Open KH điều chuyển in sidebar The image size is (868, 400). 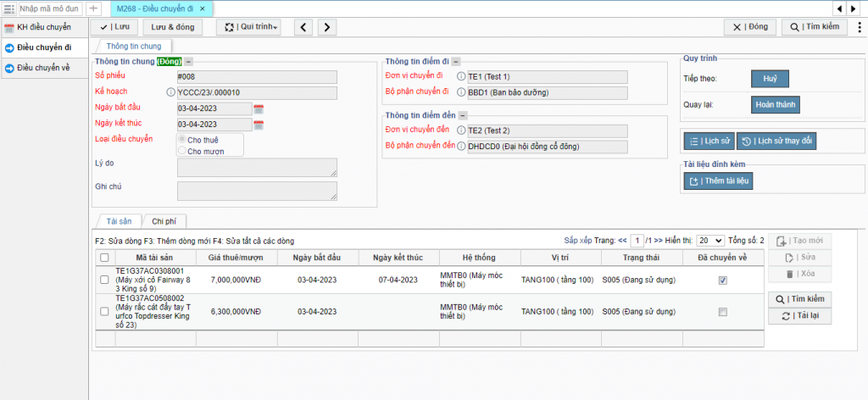tap(44, 27)
